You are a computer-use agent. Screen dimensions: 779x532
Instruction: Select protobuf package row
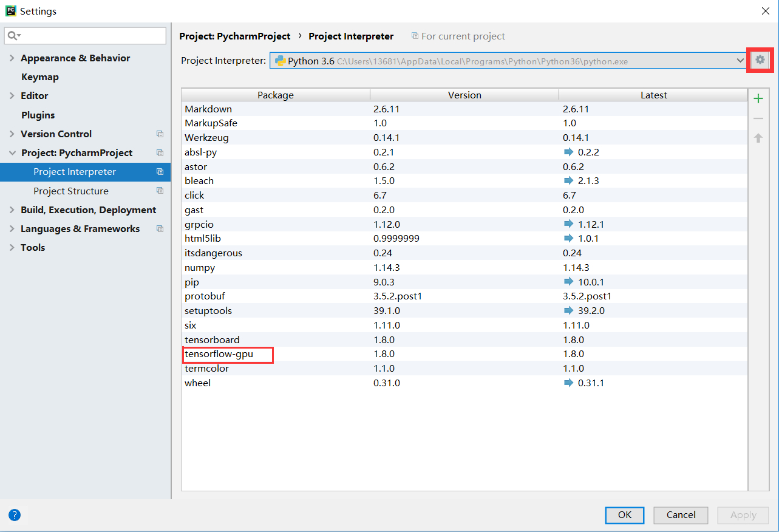(x=464, y=296)
